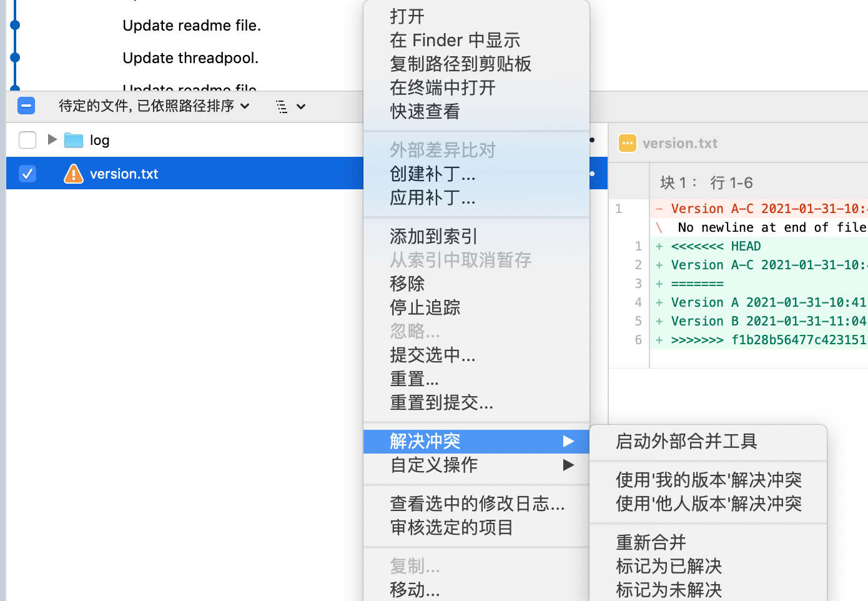Open the 自定义操作 submenu
868x601 pixels.
tap(476, 465)
